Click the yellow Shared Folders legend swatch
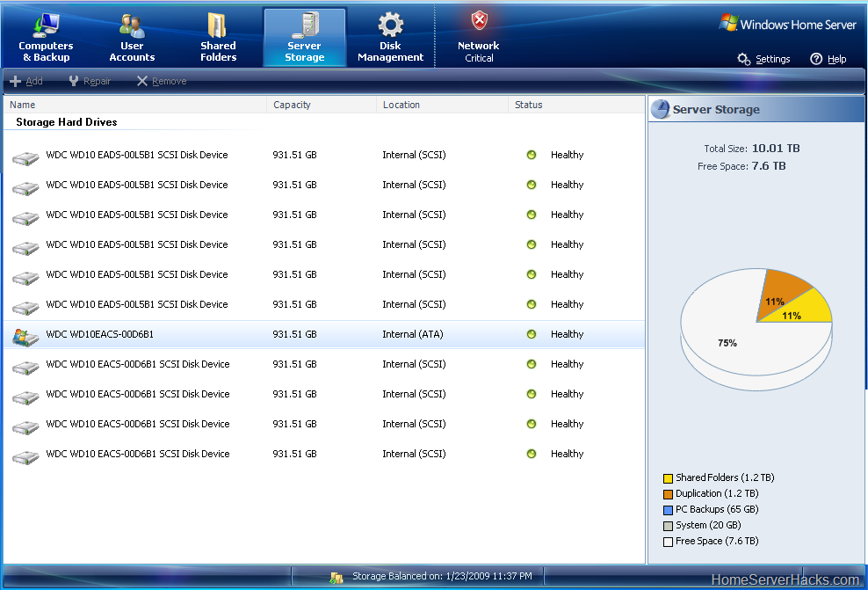The width and height of the screenshot is (868, 590). 669,478
